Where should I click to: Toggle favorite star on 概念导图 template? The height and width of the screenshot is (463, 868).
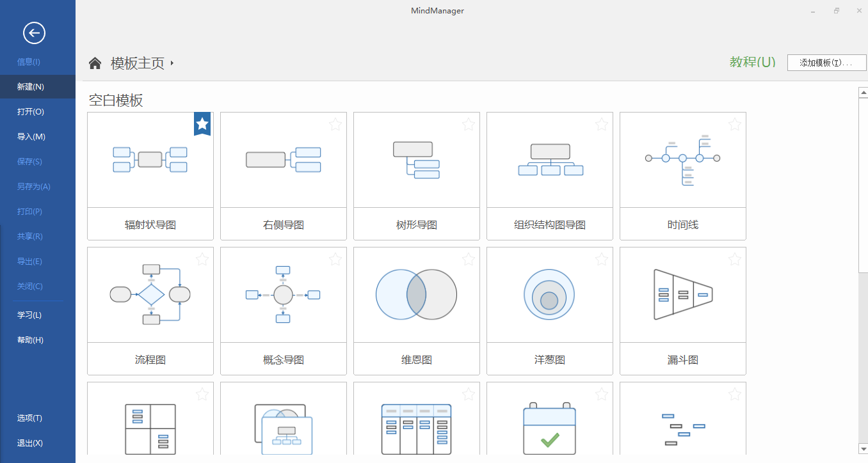tap(335, 259)
